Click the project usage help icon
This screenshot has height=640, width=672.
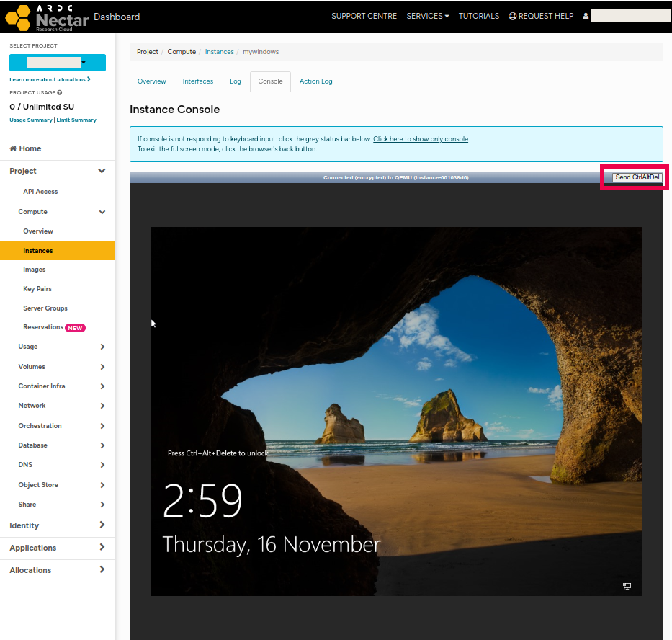click(60, 93)
